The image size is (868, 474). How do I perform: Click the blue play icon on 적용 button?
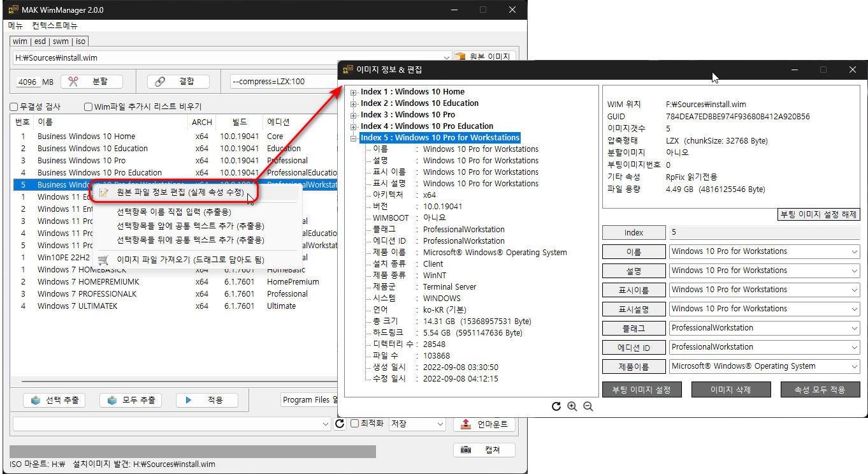(x=189, y=400)
